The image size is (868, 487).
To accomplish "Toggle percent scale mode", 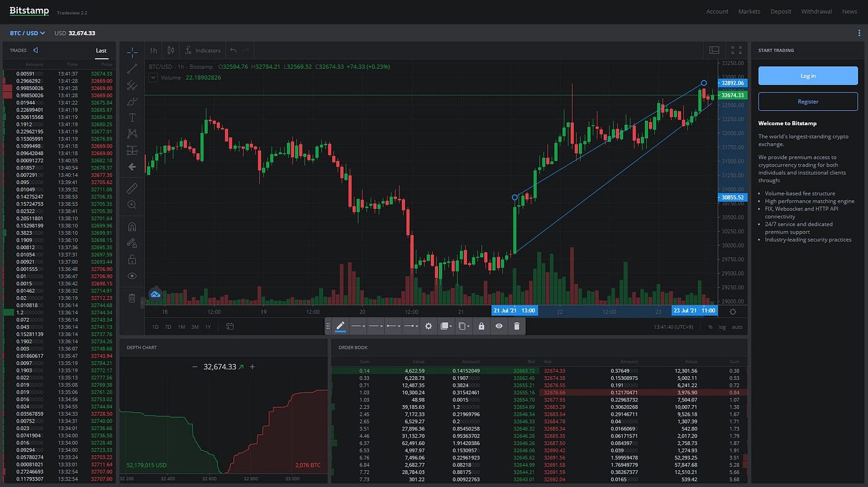I will (711, 327).
